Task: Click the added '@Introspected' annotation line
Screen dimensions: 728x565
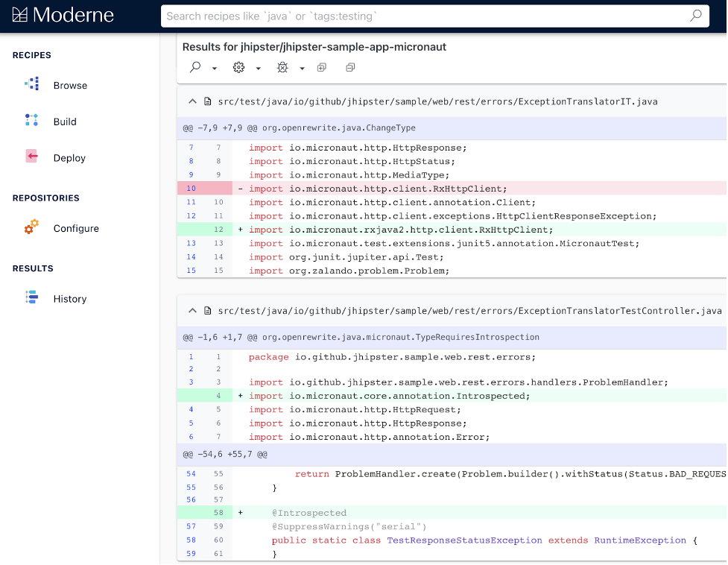Action: point(452,513)
